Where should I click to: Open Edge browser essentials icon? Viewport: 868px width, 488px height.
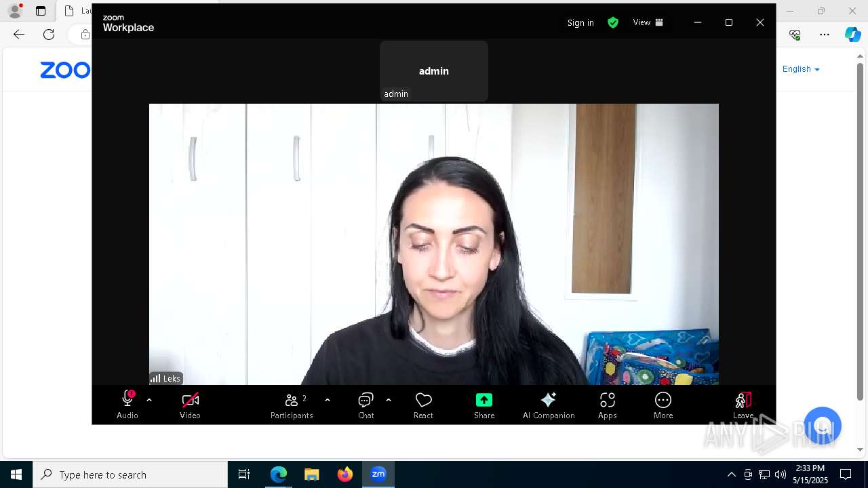tap(795, 35)
